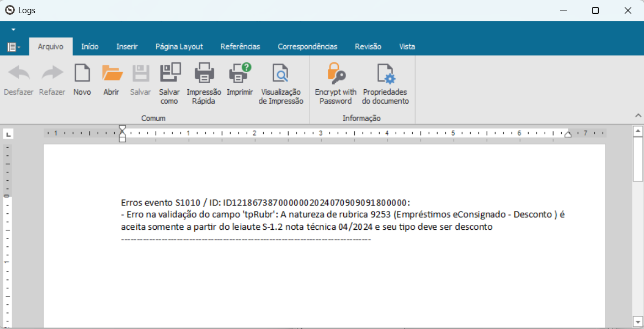Click the line starting 'Erro na validação'
The height and width of the screenshot is (329, 644).
pyautogui.click(x=343, y=214)
